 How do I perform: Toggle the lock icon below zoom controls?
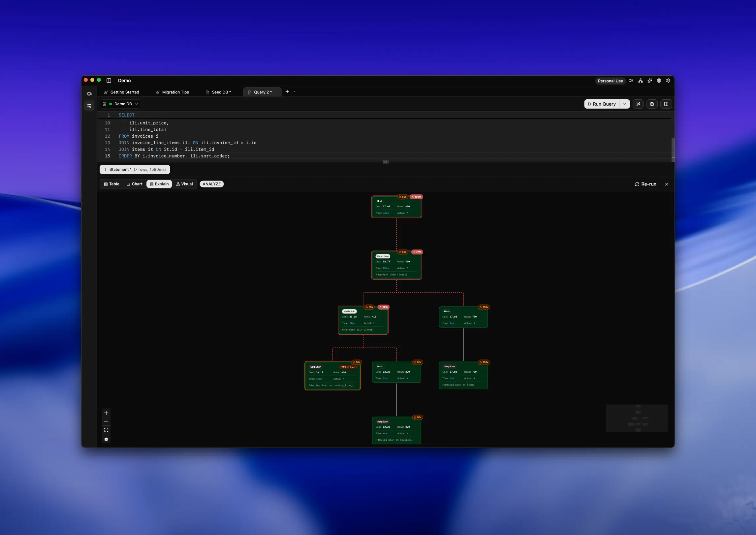[x=106, y=439]
